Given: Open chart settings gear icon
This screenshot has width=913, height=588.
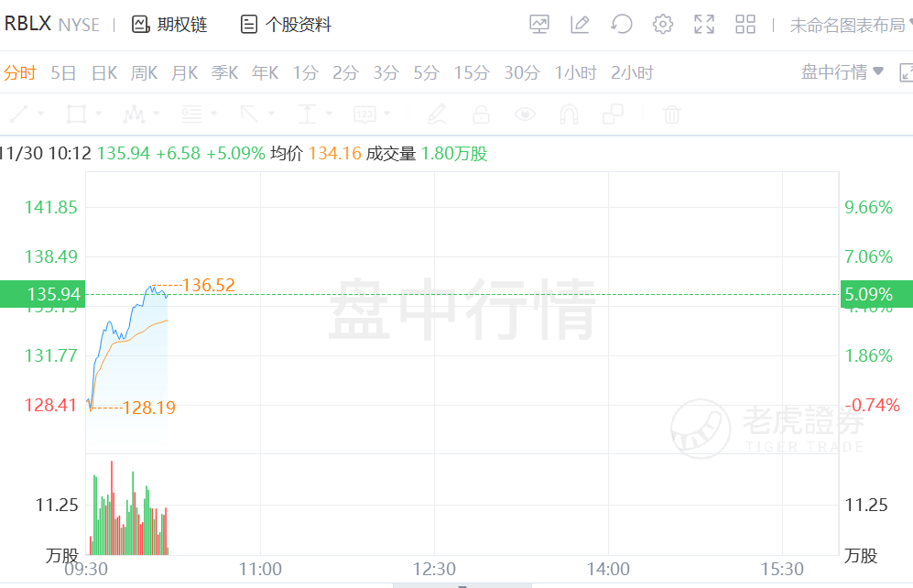Looking at the screenshot, I should (663, 25).
